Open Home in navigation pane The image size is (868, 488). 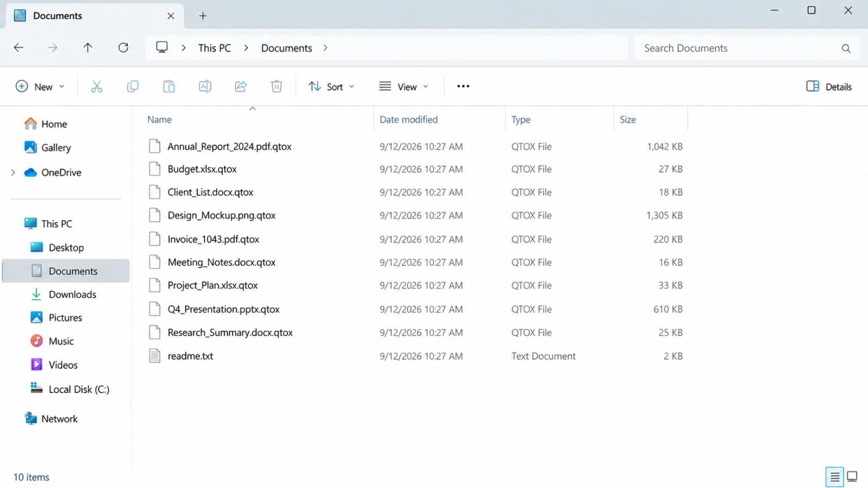(46, 124)
